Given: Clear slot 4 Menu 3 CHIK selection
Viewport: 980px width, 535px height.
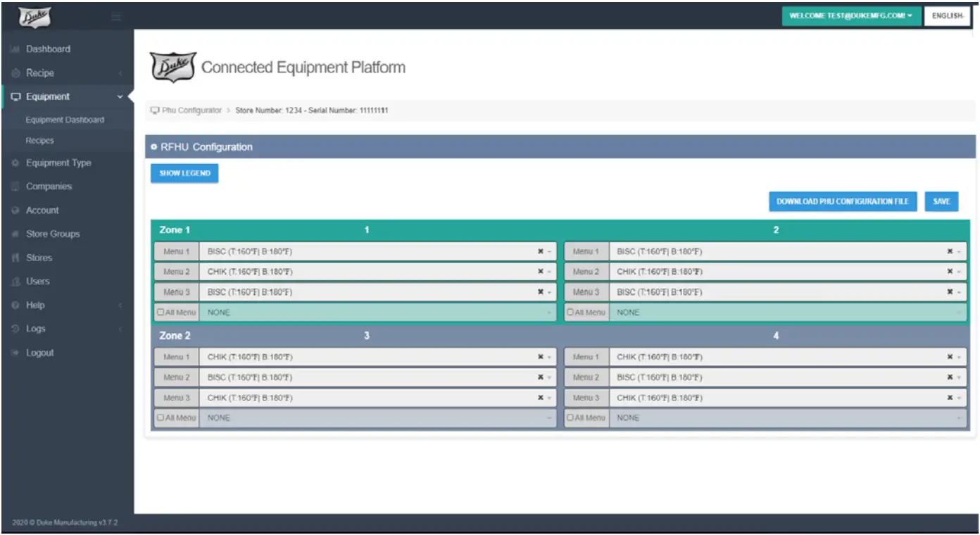Looking at the screenshot, I should (950, 398).
